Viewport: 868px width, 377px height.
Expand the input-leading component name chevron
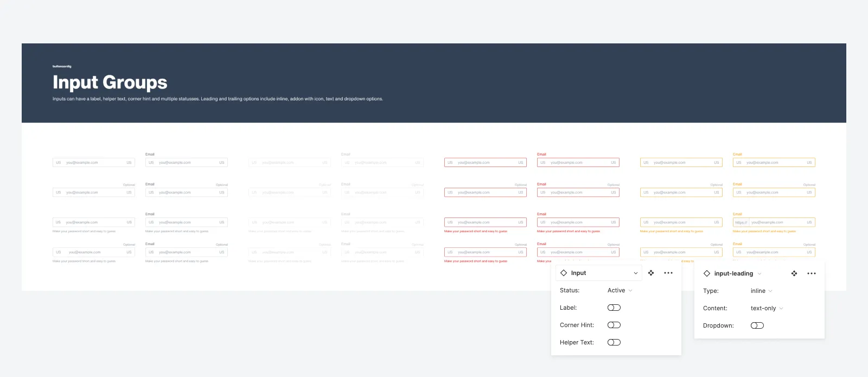pyautogui.click(x=759, y=273)
